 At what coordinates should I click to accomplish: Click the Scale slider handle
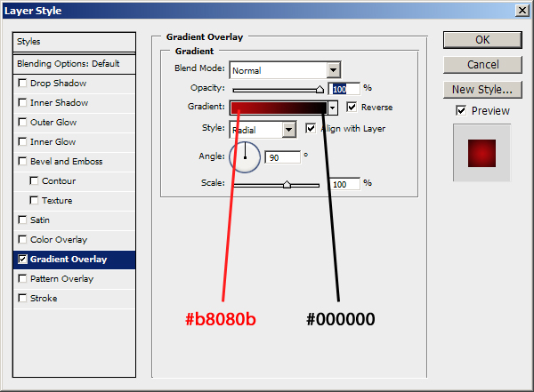(x=287, y=184)
